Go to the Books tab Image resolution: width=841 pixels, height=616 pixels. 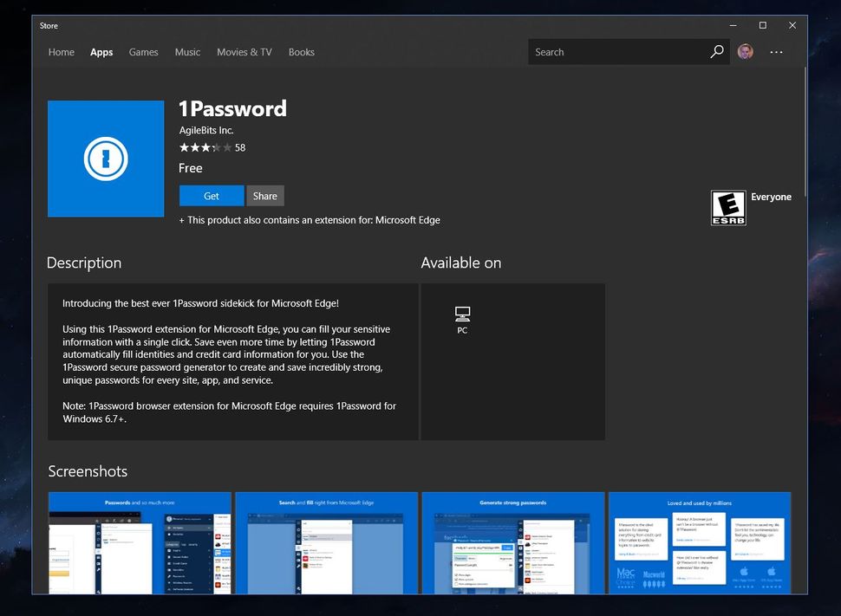(301, 52)
